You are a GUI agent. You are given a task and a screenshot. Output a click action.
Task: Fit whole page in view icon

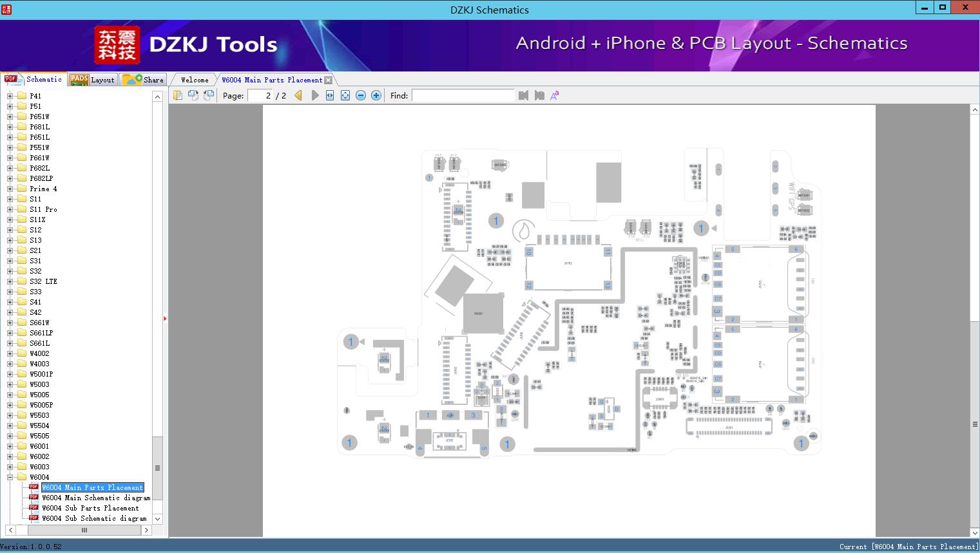tap(345, 95)
